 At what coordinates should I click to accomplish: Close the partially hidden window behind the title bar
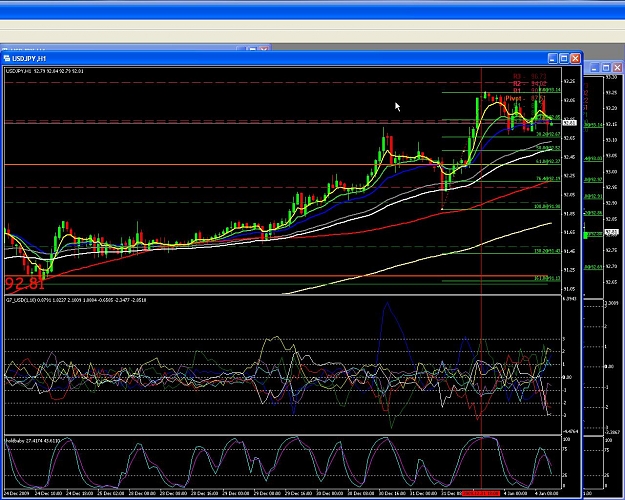tap(264, 49)
